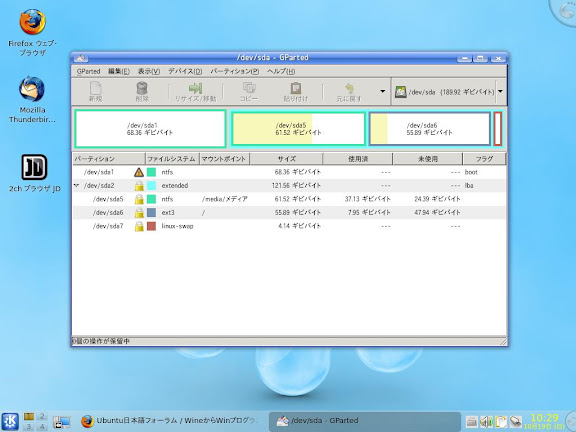Open the 編集(E) menu
Screen dimensions: 576x432
pos(119,71)
